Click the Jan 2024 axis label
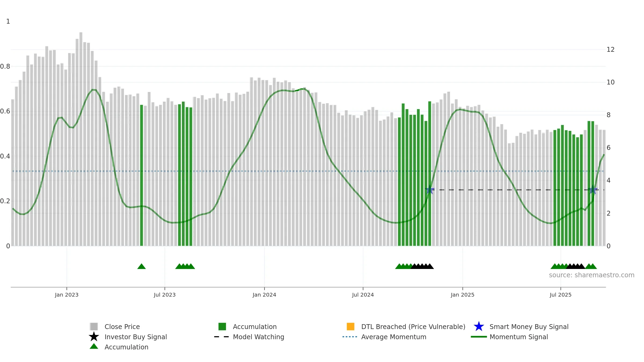This screenshot has width=644, height=362. click(264, 295)
